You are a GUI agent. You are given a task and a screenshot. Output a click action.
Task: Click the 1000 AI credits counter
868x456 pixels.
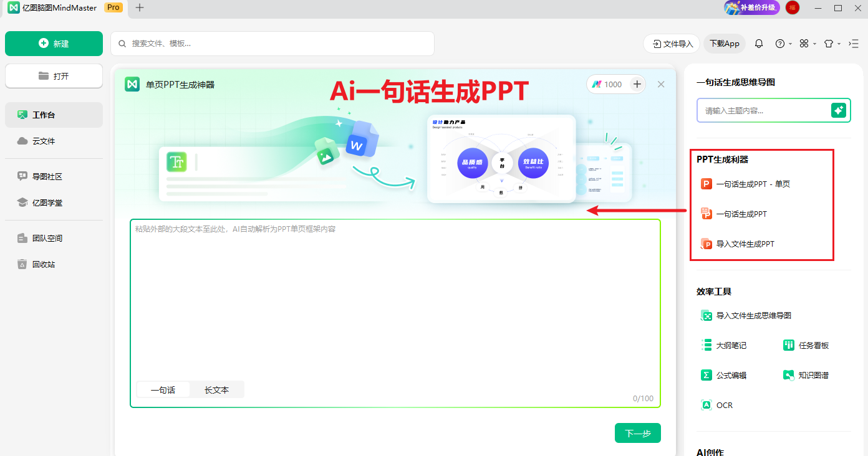(607, 84)
